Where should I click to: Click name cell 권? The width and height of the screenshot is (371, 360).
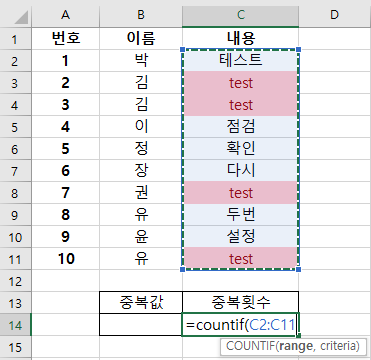coord(141,193)
